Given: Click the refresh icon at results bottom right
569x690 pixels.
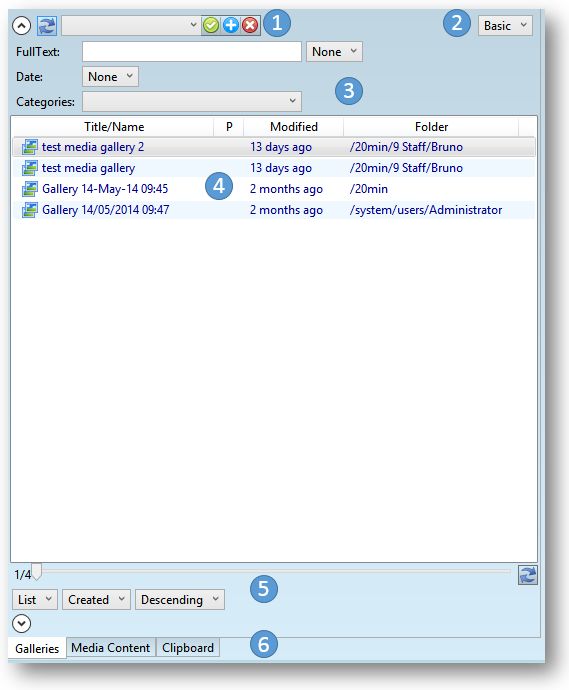Looking at the screenshot, I should tap(528, 575).
